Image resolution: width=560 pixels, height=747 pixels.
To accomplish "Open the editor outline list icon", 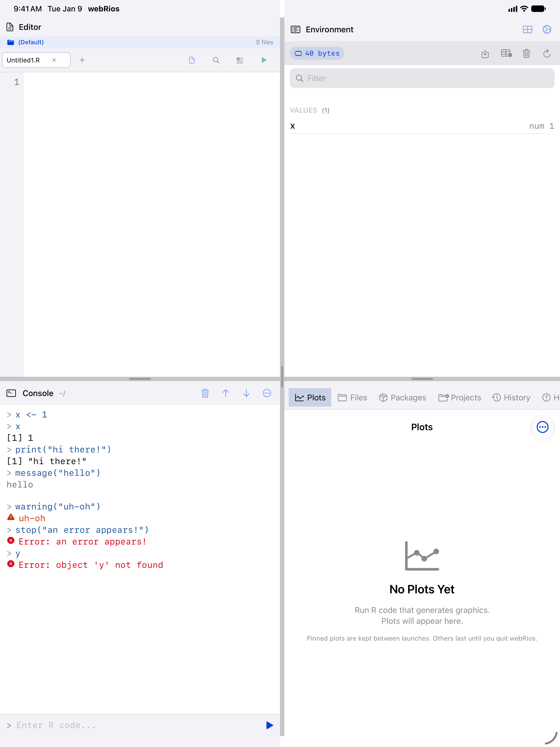I will tap(240, 60).
